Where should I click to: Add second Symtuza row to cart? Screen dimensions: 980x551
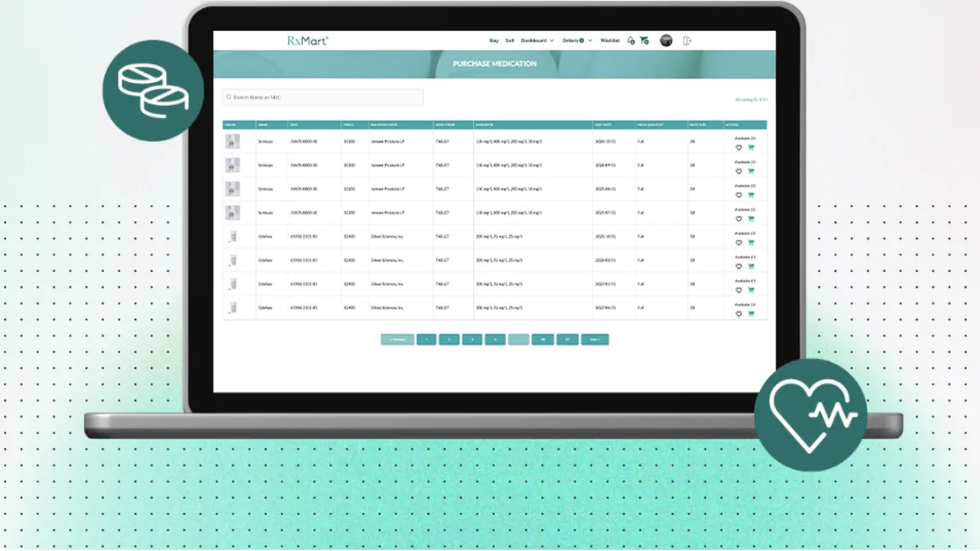coord(751,171)
